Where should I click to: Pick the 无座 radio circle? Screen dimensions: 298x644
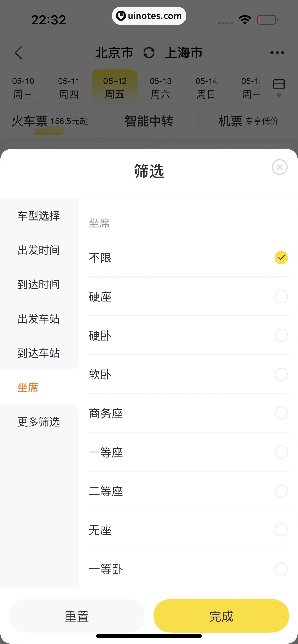pyautogui.click(x=281, y=530)
